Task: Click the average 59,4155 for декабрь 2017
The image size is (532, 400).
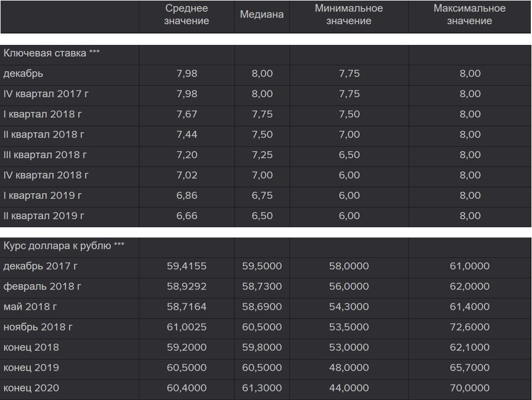Action: pyautogui.click(x=186, y=266)
